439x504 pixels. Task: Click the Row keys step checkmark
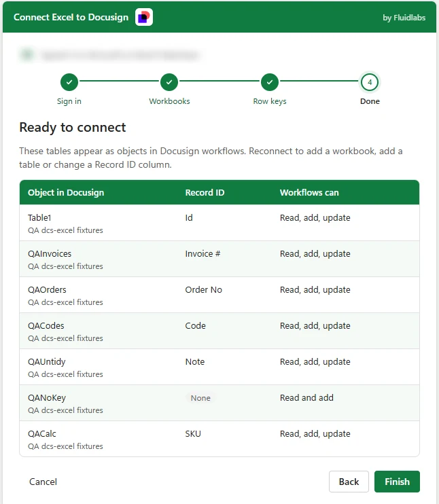(270, 82)
